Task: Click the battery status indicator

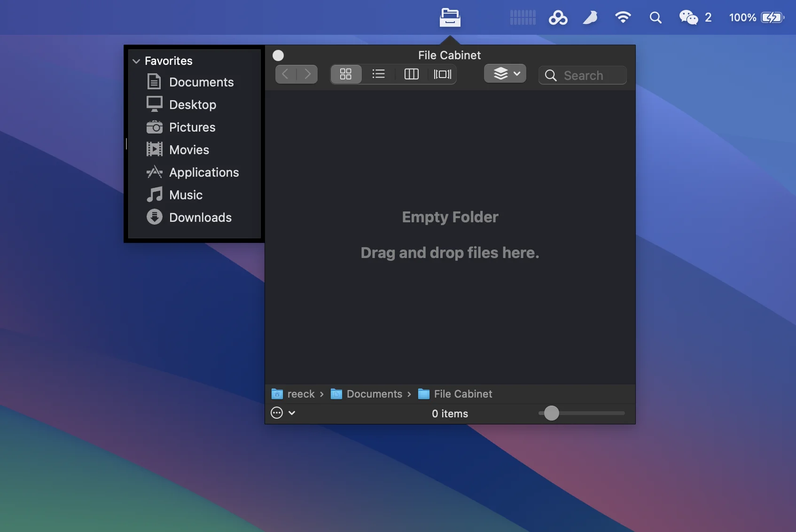Action: click(757, 18)
